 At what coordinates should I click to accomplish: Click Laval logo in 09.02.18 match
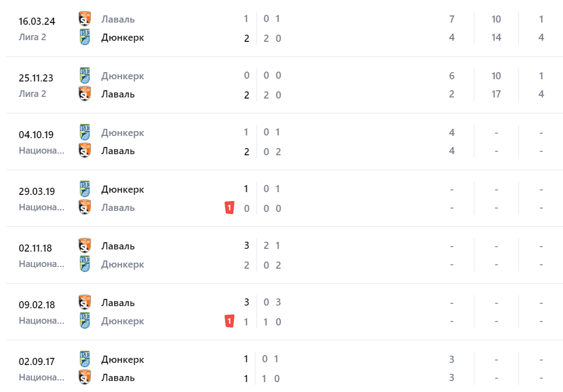coord(85,303)
